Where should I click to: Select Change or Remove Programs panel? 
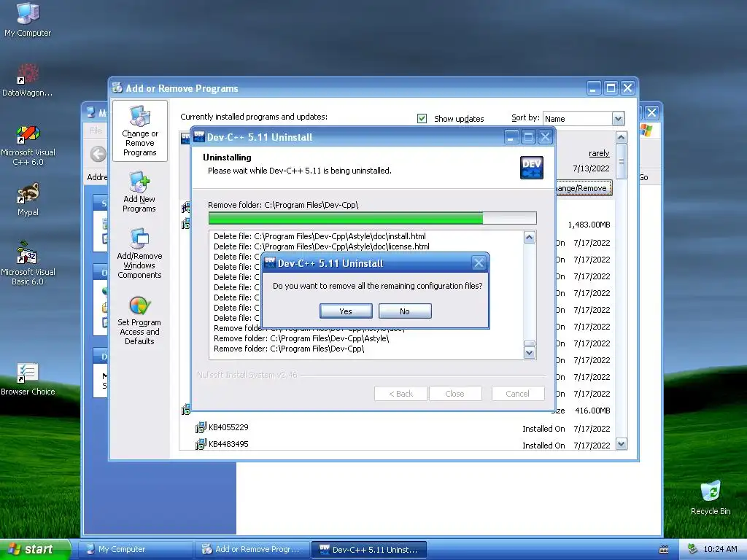(139, 131)
